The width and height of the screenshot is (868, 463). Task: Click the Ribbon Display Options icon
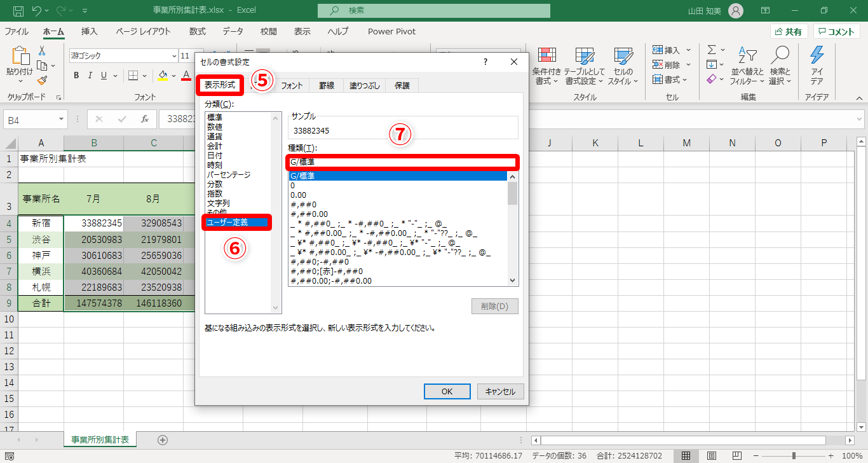[x=766, y=11]
